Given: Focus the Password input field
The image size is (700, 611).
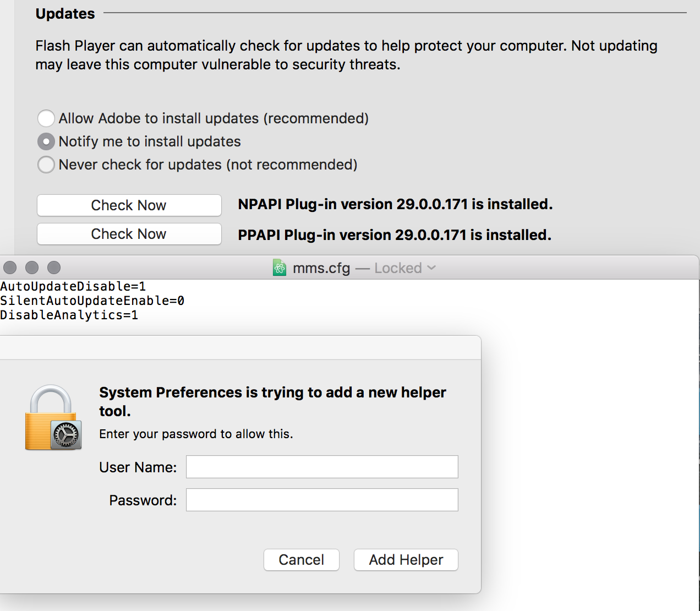Looking at the screenshot, I should pos(322,500).
